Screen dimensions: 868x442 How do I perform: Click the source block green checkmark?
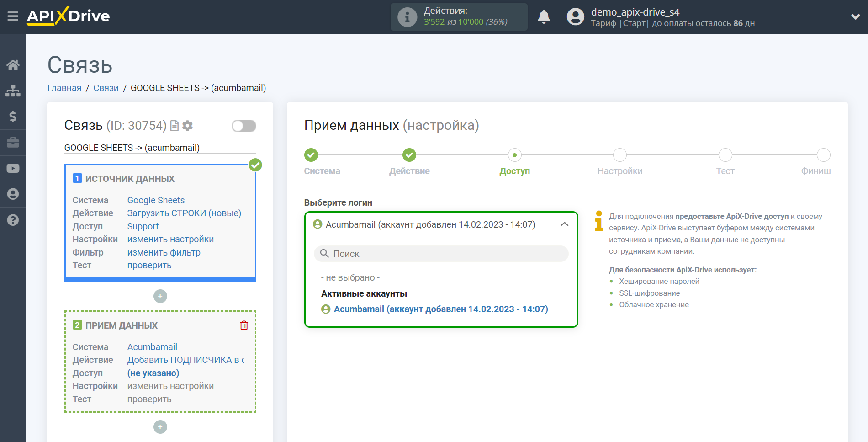255,165
